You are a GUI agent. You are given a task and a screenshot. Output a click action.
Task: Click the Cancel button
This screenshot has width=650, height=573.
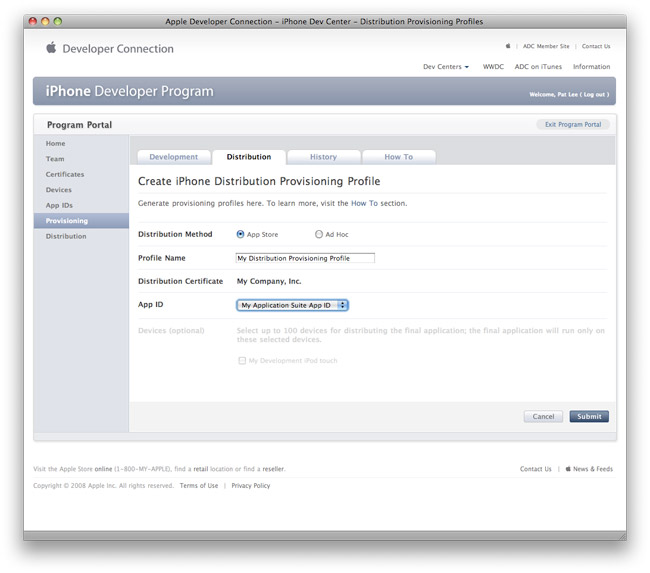pos(543,416)
